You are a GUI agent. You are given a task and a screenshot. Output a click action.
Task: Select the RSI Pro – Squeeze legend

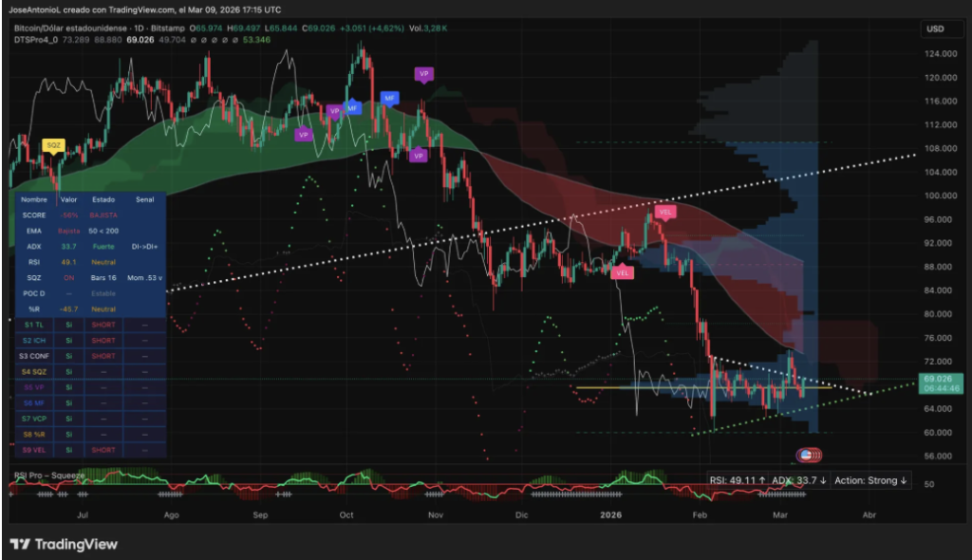(x=47, y=476)
